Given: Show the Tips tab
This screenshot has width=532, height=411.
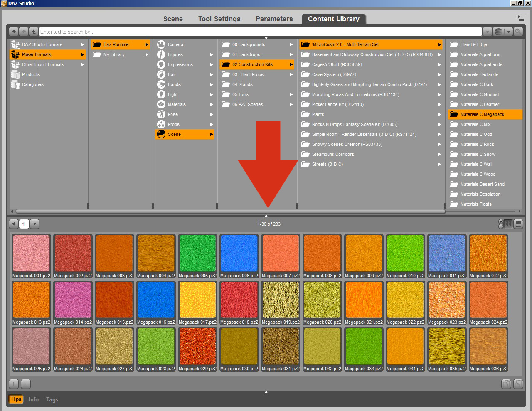Looking at the screenshot, I should [x=16, y=399].
